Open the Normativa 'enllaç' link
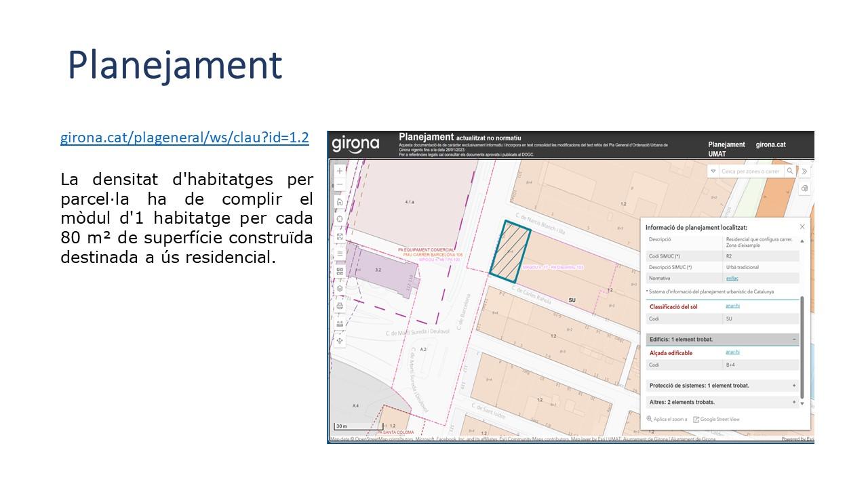This screenshot has height=488, width=868. point(732,278)
